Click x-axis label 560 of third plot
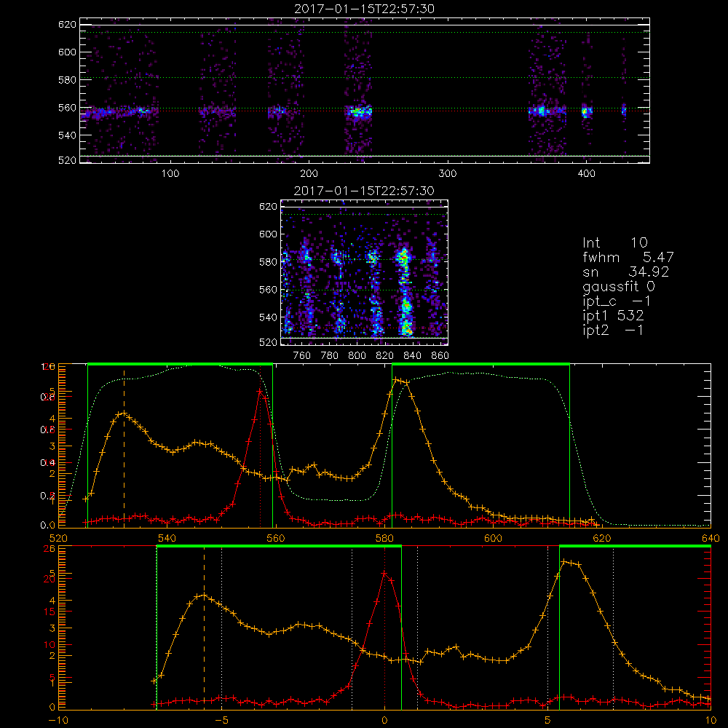Screen dimensions: 728x728 tap(276, 538)
